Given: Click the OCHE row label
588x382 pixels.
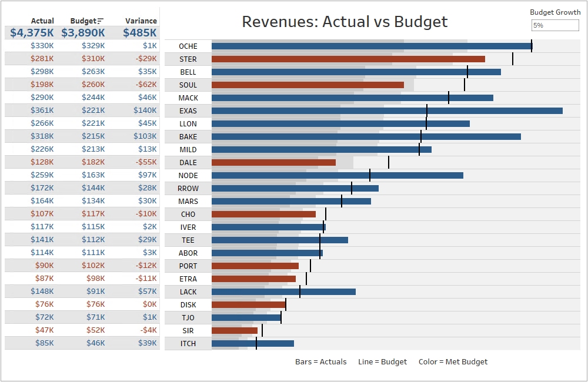Looking at the screenshot, I should click(188, 46).
